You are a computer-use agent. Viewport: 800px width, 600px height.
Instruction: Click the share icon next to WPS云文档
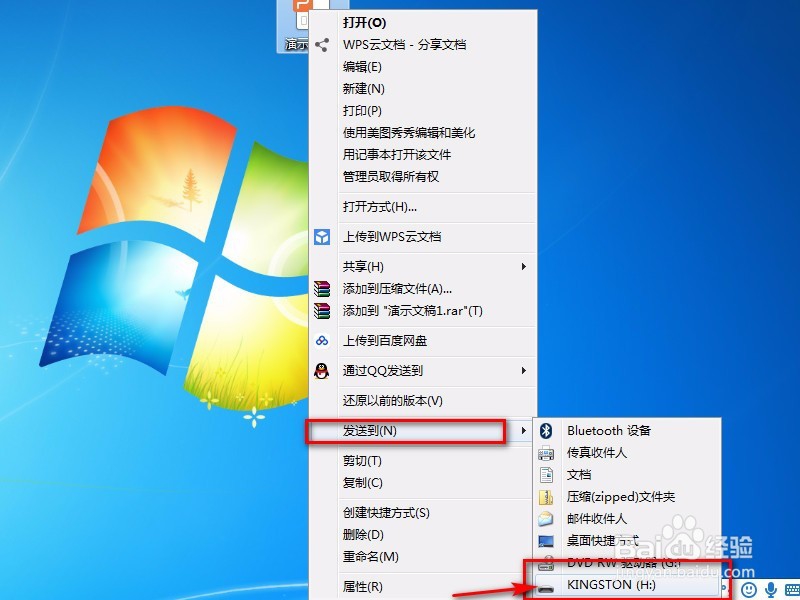[x=322, y=44]
